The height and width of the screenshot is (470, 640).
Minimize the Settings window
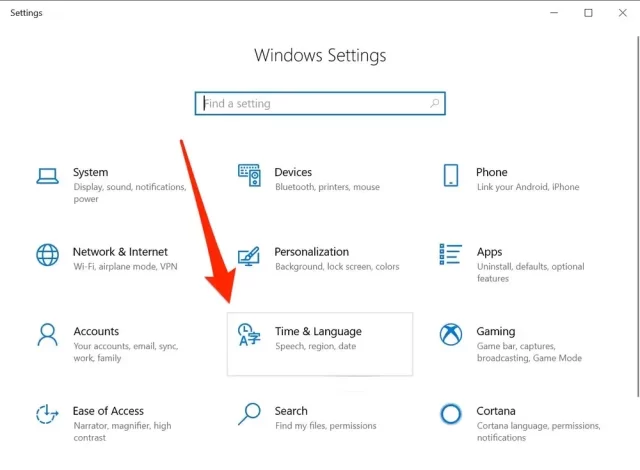[554, 13]
